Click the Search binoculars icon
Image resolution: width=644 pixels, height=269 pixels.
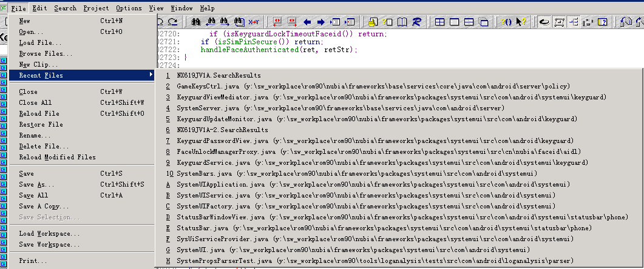[x=195, y=22]
